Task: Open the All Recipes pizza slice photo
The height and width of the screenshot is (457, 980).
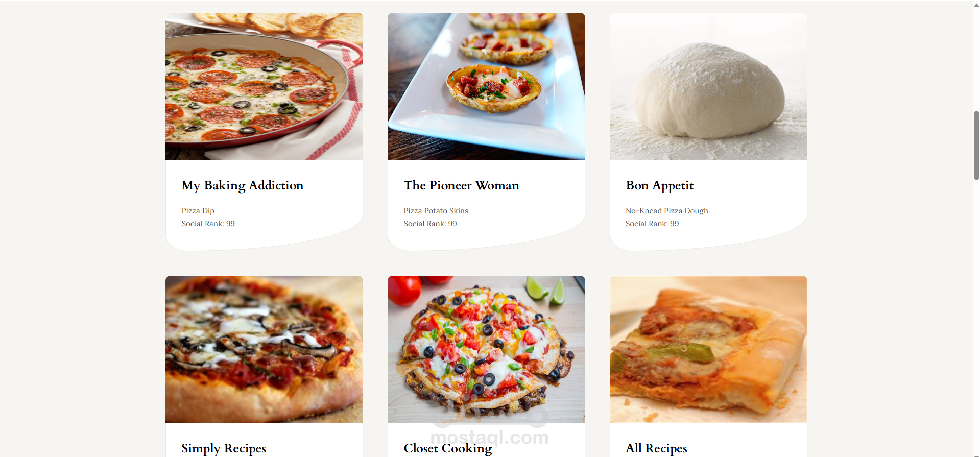Action: (x=708, y=349)
